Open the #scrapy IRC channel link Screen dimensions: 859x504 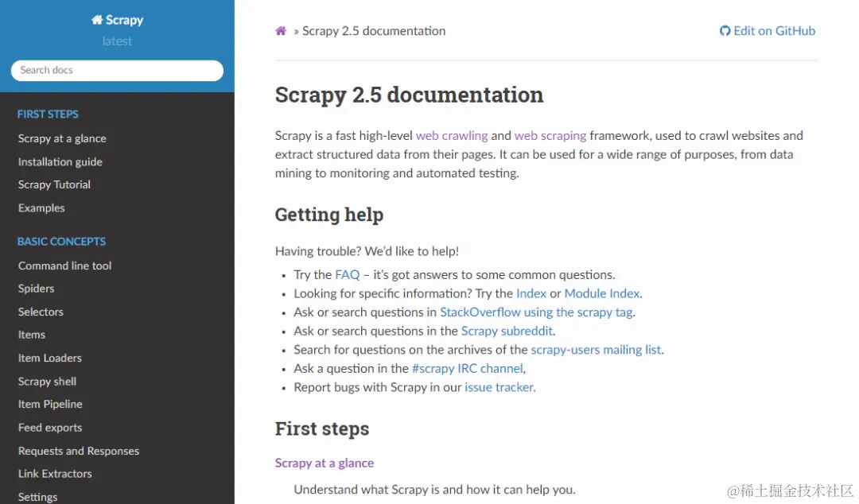point(468,368)
